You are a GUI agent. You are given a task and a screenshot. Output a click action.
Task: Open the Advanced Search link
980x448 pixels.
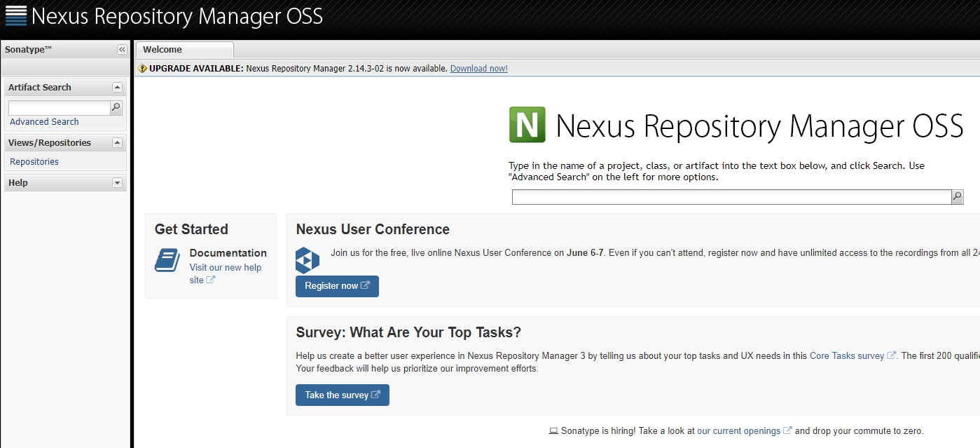44,122
